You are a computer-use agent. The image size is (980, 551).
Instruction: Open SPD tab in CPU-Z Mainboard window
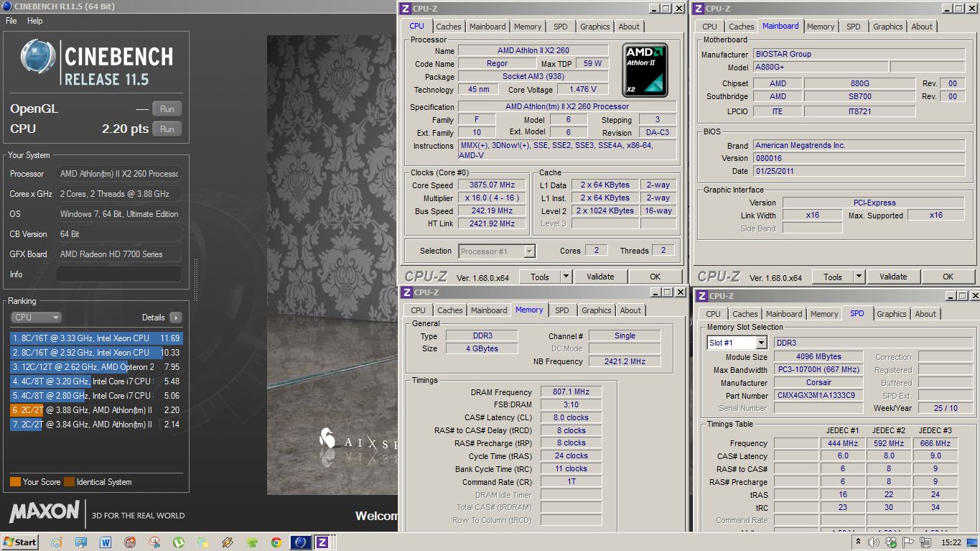[x=853, y=27]
